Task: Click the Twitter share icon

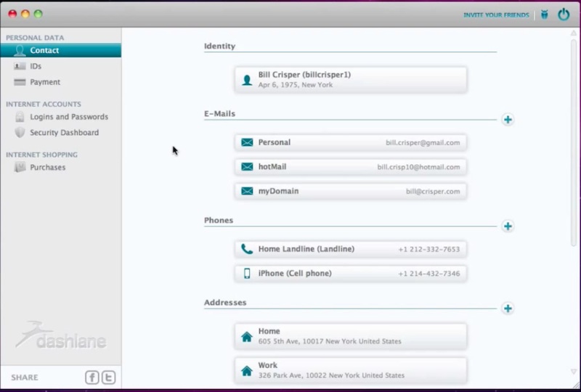Action: point(109,377)
